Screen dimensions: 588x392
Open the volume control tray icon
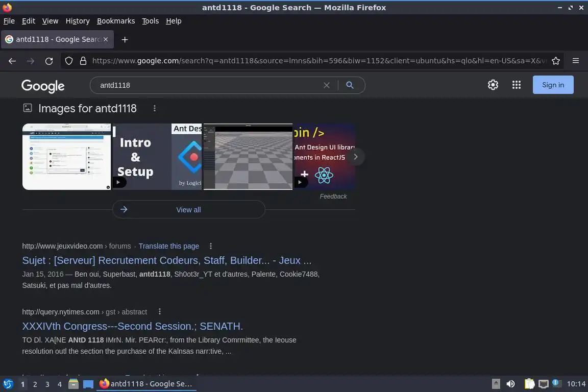click(510, 384)
